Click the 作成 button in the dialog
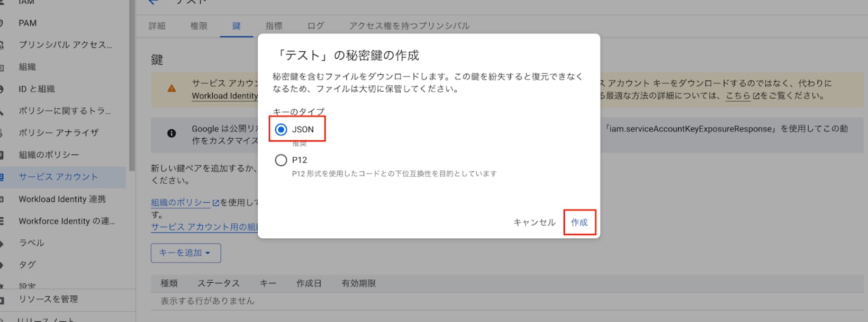The width and height of the screenshot is (868, 322). coord(579,222)
